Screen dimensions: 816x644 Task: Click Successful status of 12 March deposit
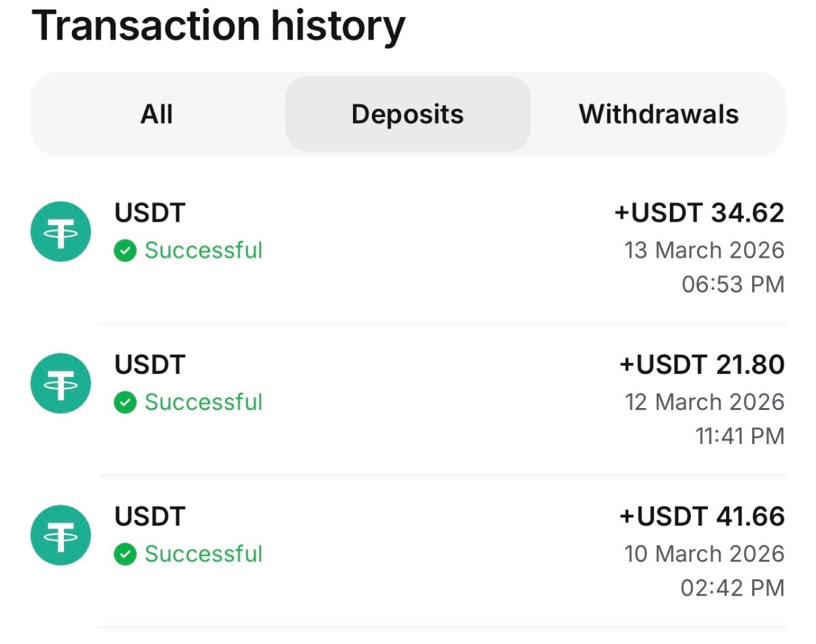coord(203,403)
